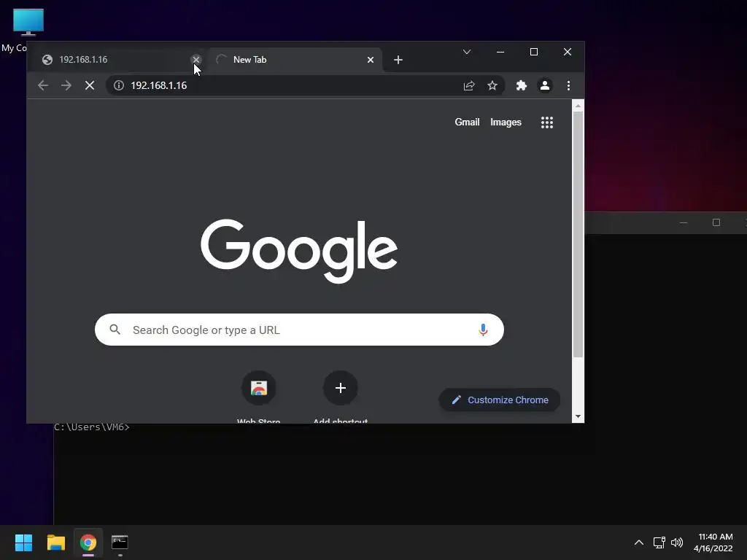747x560 pixels.
Task: Switch to the New Tab tab
Action: (x=295, y=60)
